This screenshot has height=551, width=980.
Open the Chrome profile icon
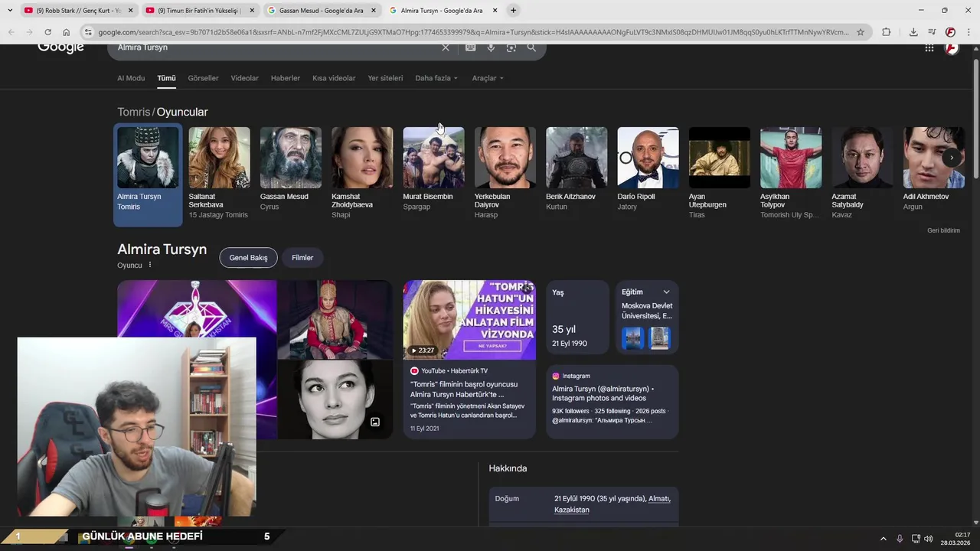(950, 32)
